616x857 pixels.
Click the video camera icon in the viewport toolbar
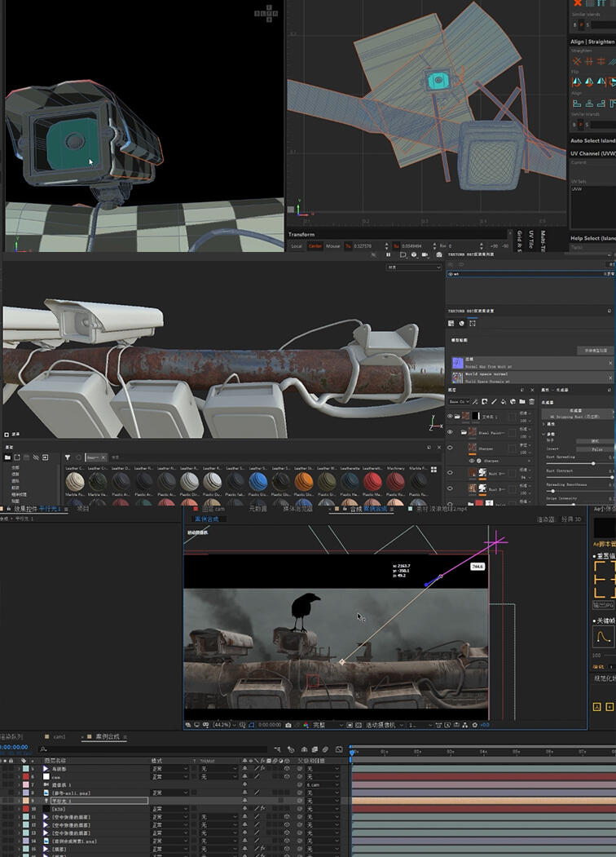(x=426, y=254)
